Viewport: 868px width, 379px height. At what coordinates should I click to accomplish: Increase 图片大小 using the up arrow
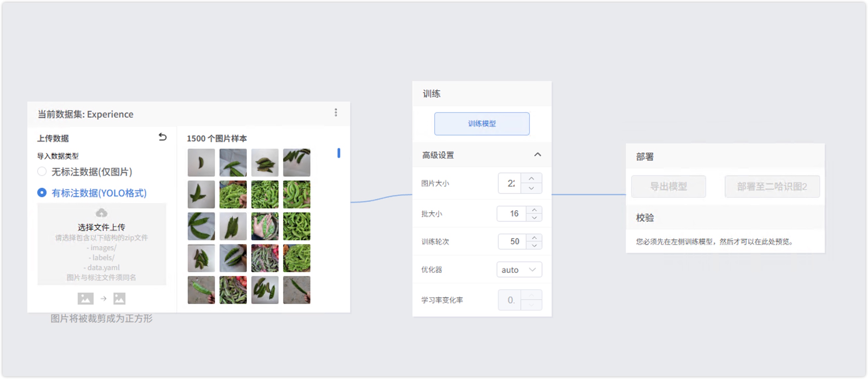click(x=531, y=178)
